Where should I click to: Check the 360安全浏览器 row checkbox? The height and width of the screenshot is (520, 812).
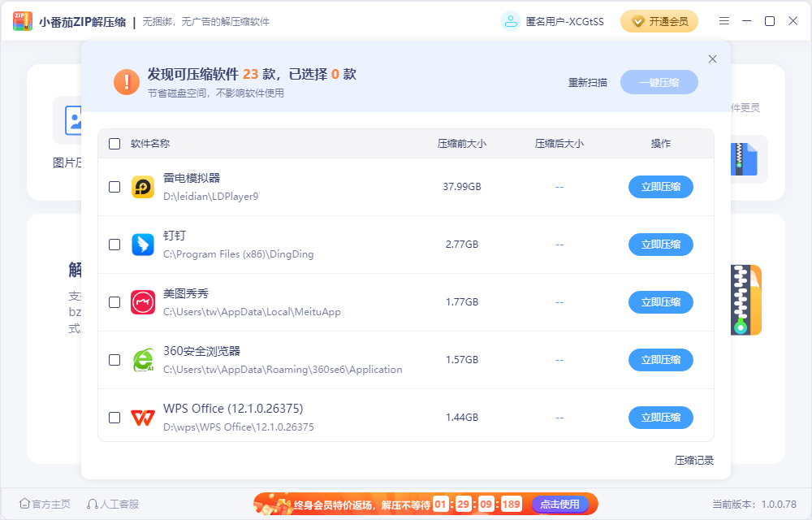[x=114, y=360]
